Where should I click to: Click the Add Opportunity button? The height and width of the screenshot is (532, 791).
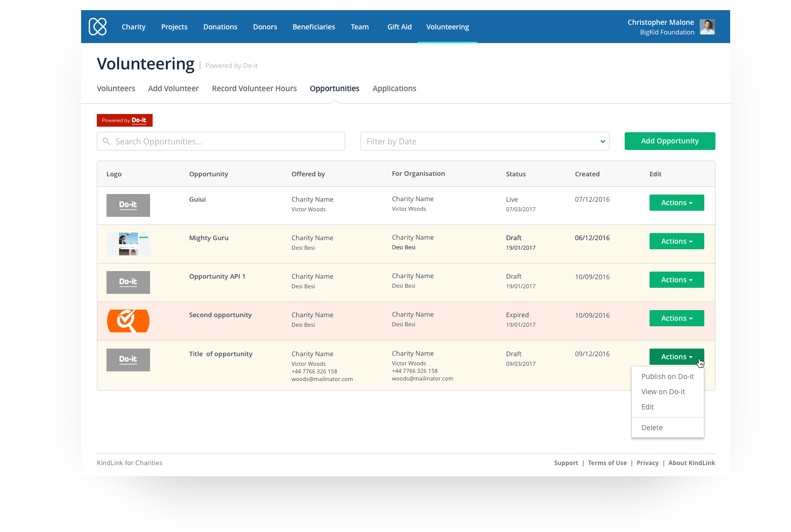(670, 141)
